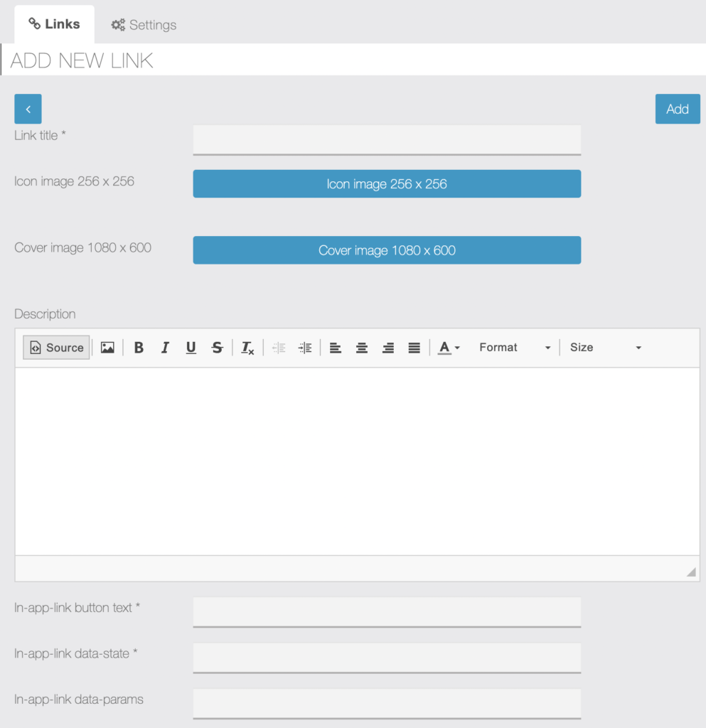Toggle Source view in the editor
The height and width of the screenshot is (728, 706).
[x=56, y=348]
